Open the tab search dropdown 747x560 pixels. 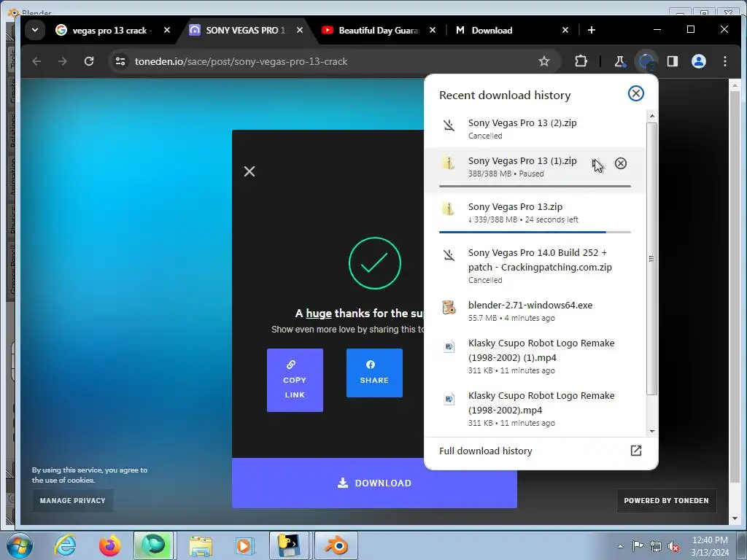pyautogui.click(x=35, y=30)
